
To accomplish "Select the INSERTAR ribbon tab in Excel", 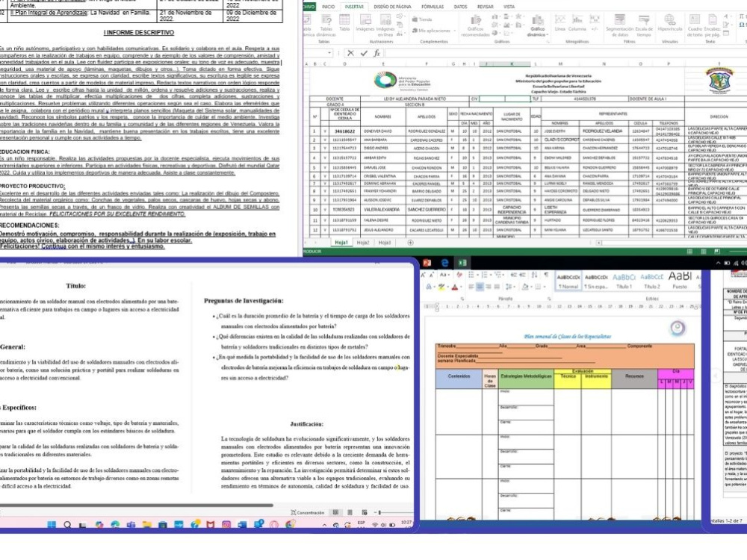I will [354, 7].
